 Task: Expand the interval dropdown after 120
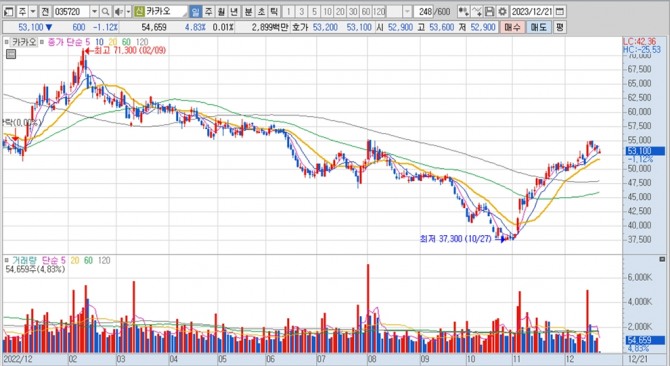(407, 12)
